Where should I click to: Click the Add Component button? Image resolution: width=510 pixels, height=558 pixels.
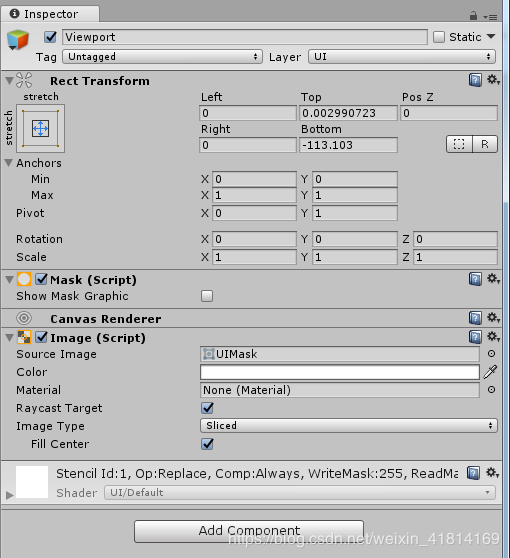pyautogui.click(x=249, y=531)
